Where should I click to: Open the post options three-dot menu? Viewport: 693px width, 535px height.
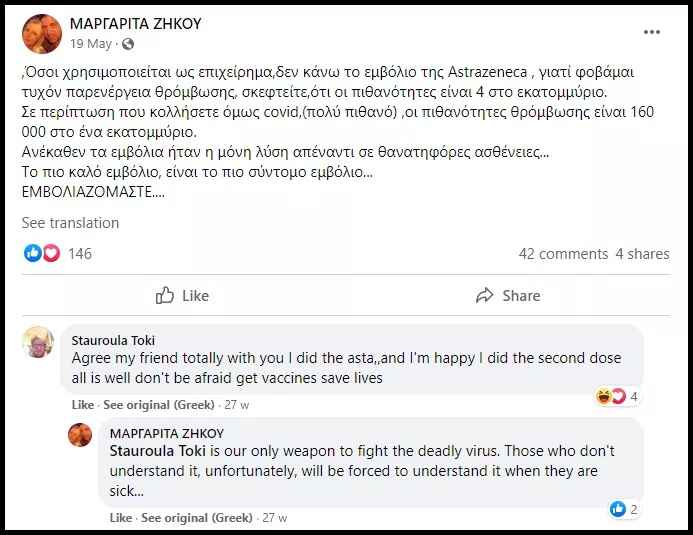coord(651,32)
